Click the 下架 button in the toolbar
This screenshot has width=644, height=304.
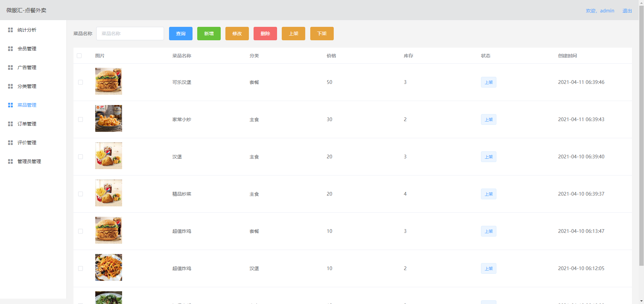[322, 34]
